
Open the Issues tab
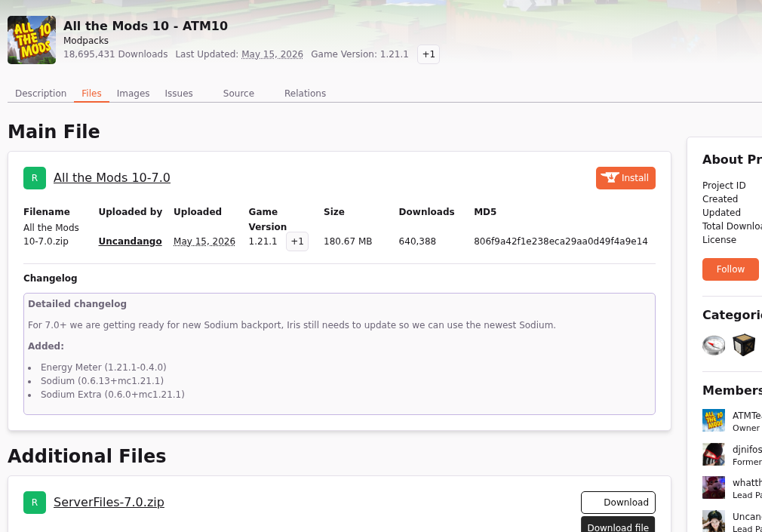[179, 94]
